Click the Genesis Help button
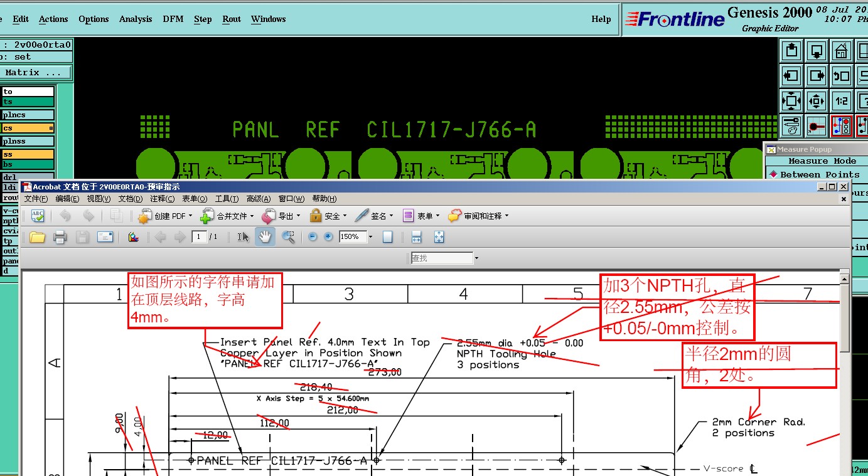Screen dimensions: 868x476 pos(601,19)
